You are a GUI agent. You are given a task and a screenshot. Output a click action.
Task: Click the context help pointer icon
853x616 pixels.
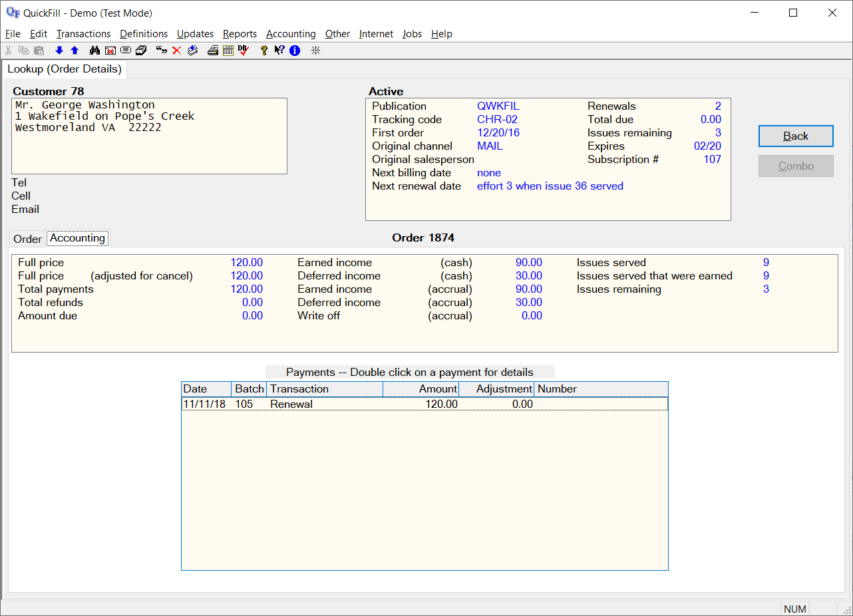click(279, 51)
